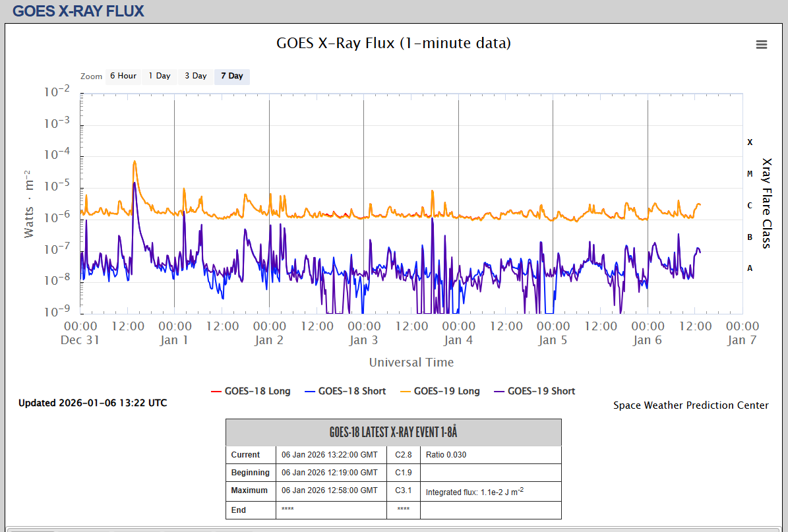Click the Universal Time axis title
The height and width of the screenshot is (532, 788).
coord(411,362)
